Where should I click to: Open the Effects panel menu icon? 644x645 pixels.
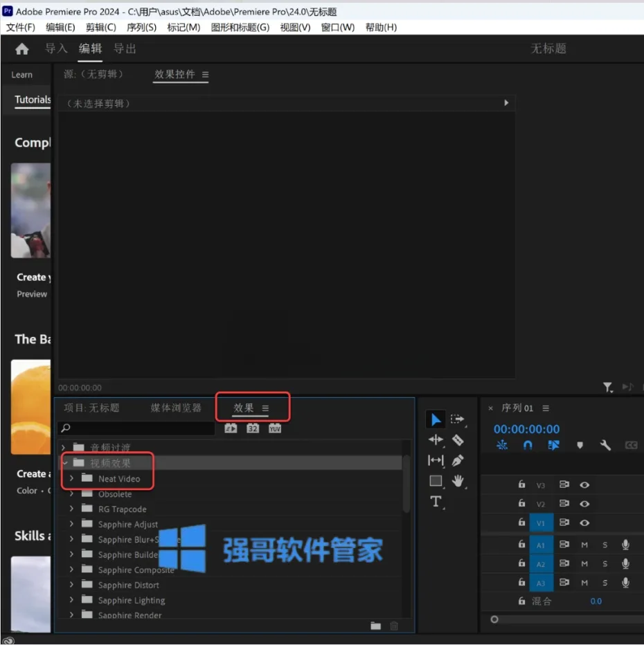coord(265,408)
